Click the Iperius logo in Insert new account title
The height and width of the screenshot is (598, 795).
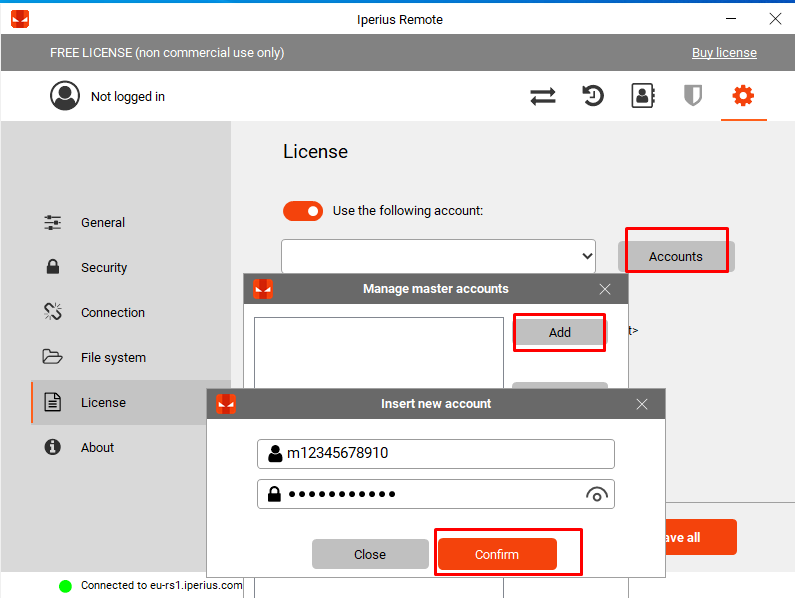(x=226, y=404)
